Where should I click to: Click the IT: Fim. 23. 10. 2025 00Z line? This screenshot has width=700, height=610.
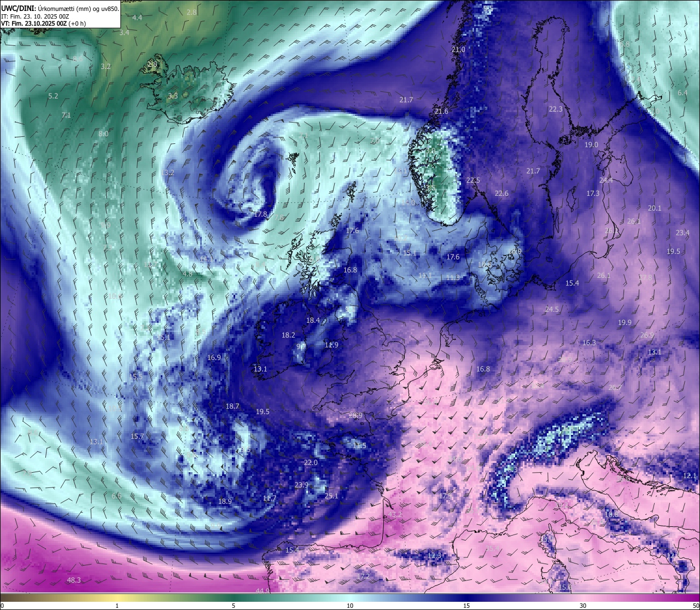click(35, 16)
